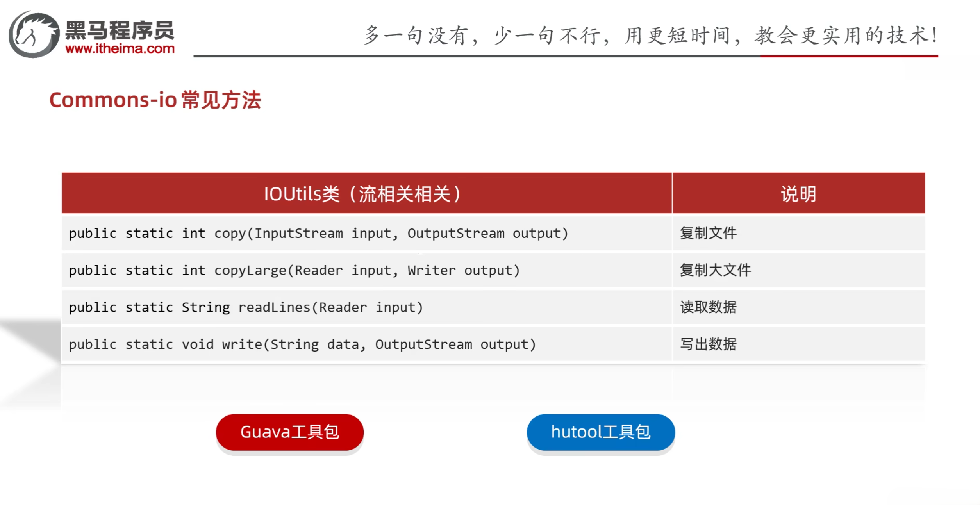Select the copy(InputStream, OutputStream) table row
Screen dimensions: 980x505
[x=318, y=233]
